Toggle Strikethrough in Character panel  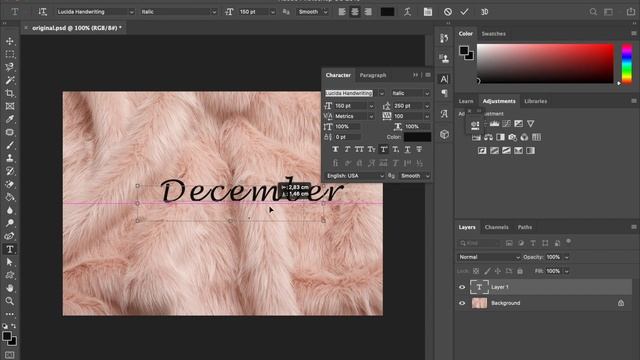pyautogui.click(x=419, y=149)
